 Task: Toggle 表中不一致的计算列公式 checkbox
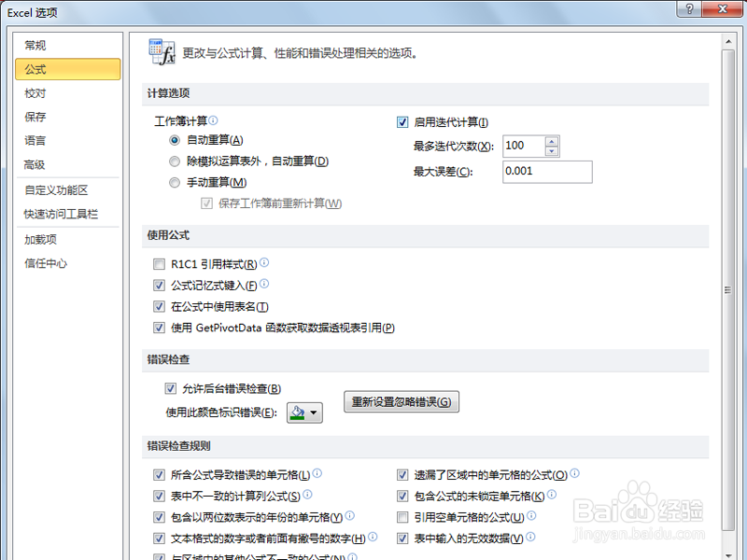click(159, 497)
